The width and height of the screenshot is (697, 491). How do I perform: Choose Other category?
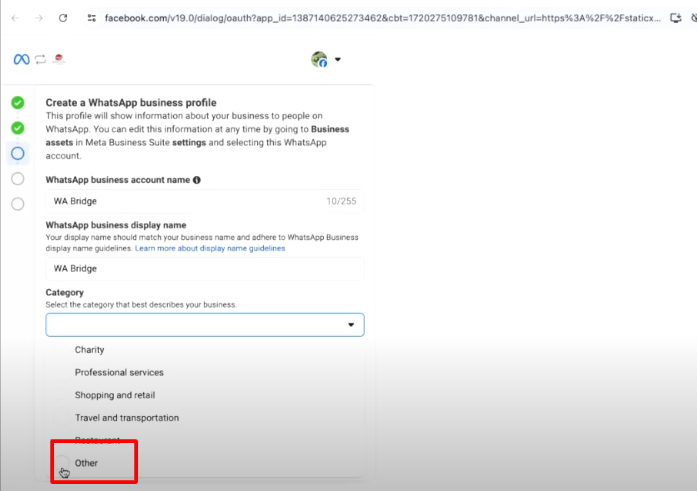[x=86, y=463]
